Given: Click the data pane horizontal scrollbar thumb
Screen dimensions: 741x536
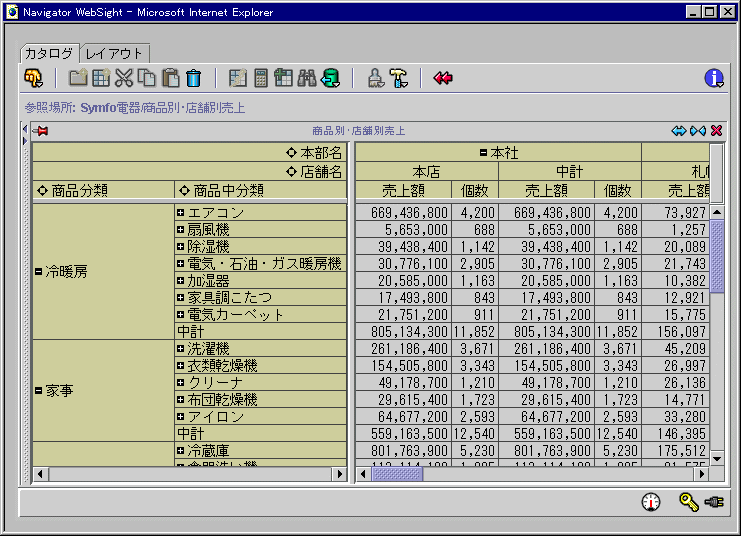Looking at the screenshot, I should (x=397, y=474).
